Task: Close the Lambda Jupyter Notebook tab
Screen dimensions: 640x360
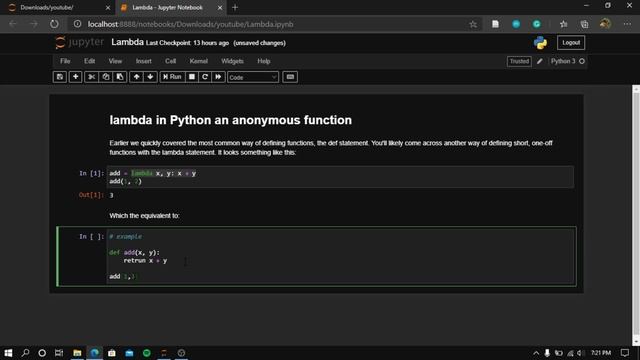Action: coord(220,7)
